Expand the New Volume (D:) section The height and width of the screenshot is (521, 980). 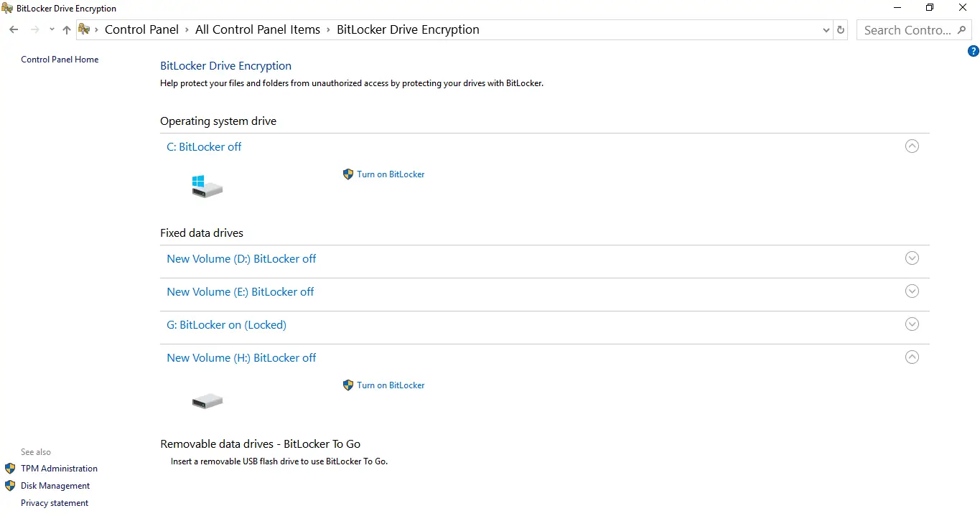[x=912, y=258]
